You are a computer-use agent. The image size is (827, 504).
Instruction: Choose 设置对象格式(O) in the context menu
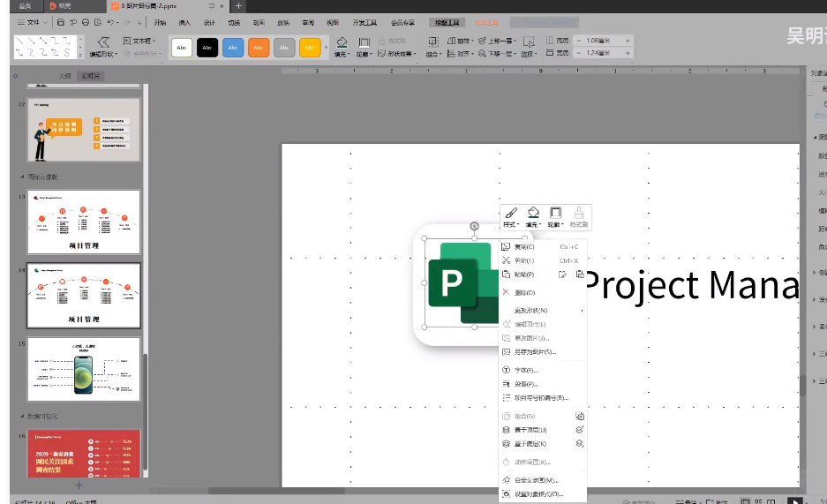(x=543, y=494)
